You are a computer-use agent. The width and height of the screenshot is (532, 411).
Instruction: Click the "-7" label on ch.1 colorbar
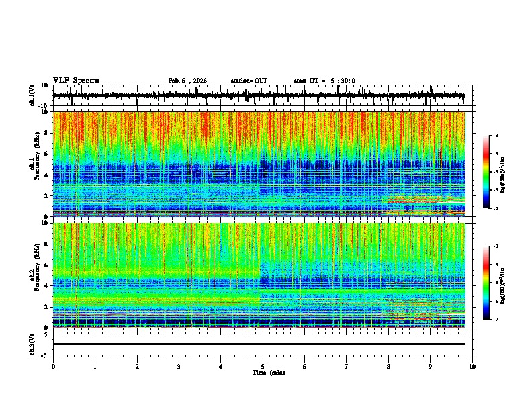point(496,208)
